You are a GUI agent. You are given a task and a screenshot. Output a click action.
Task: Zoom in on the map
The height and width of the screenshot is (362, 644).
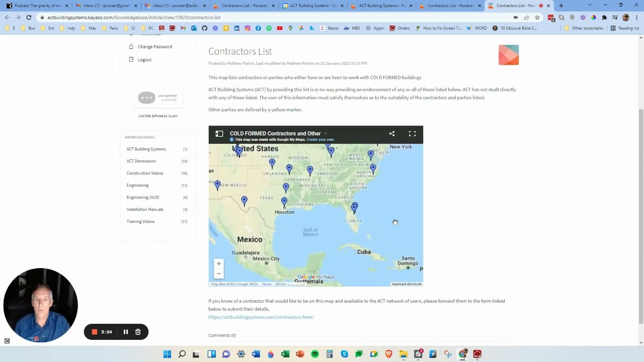pyautogui.click(x=218, y=263)
